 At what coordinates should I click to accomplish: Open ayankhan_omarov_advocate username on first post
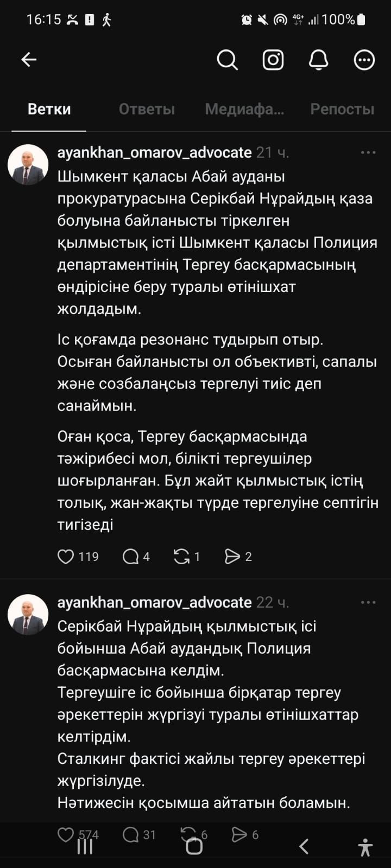(x=154, y=152)
